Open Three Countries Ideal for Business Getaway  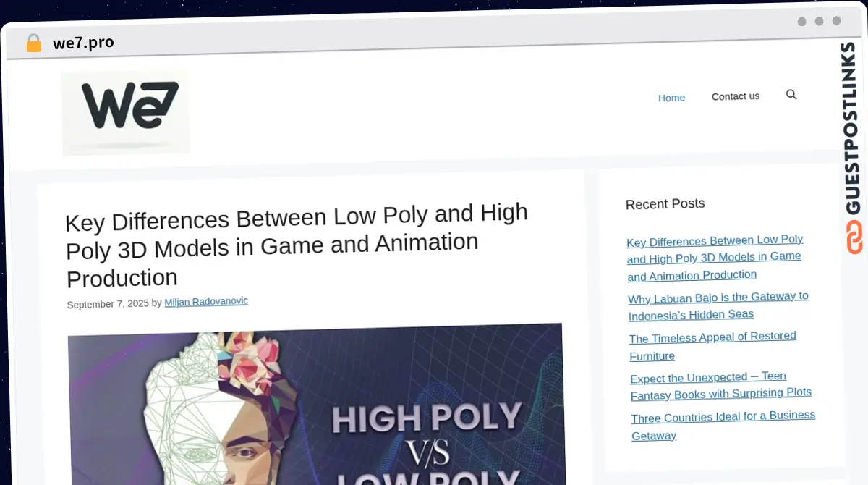[x=723, y=425]
